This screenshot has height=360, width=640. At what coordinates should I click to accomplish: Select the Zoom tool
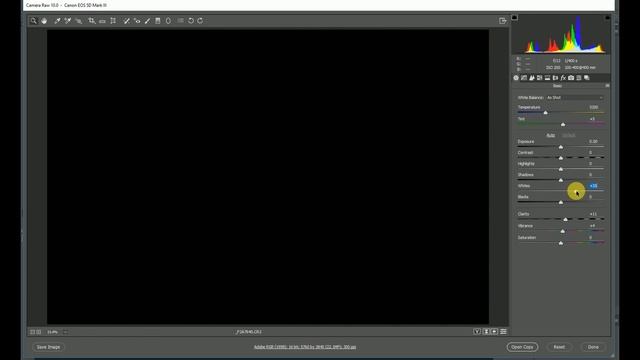[33, 21]
